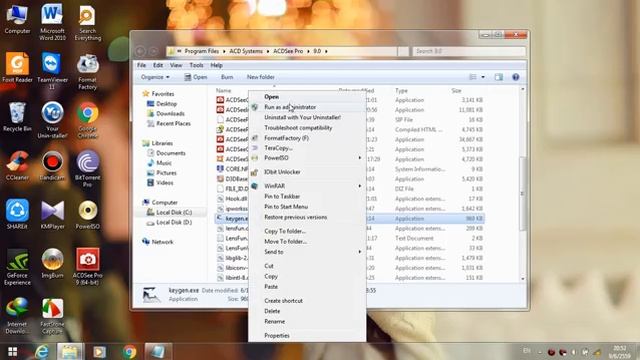Open the Internet Download Manager desktop icon
The width and height of the screenshot is (640, 360).
click(17, 315)
